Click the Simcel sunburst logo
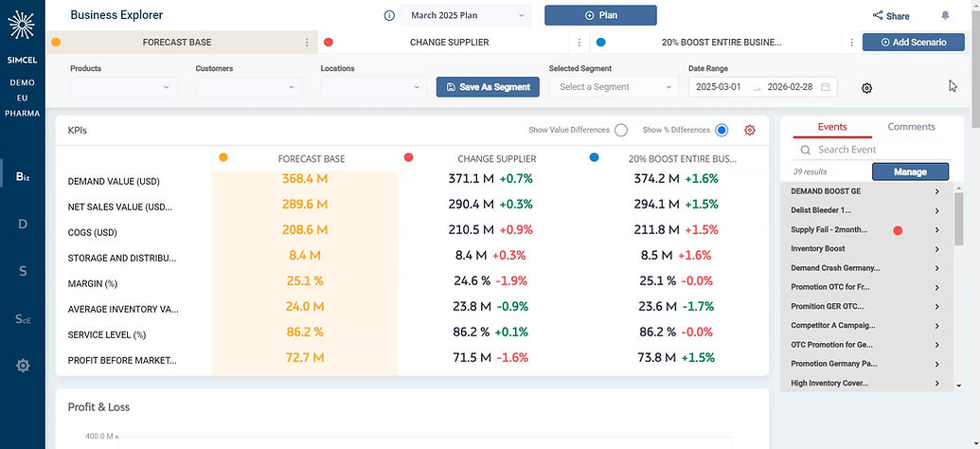The width and height of the screenshot is (980, 449). click(21, 25)
